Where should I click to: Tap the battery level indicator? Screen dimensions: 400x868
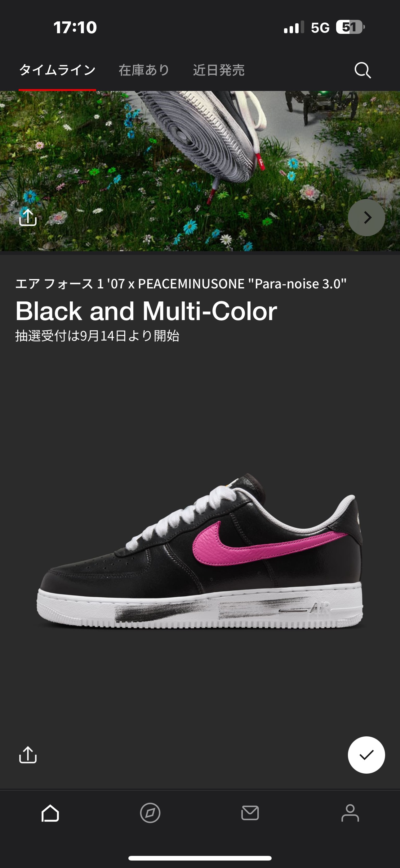350,27
